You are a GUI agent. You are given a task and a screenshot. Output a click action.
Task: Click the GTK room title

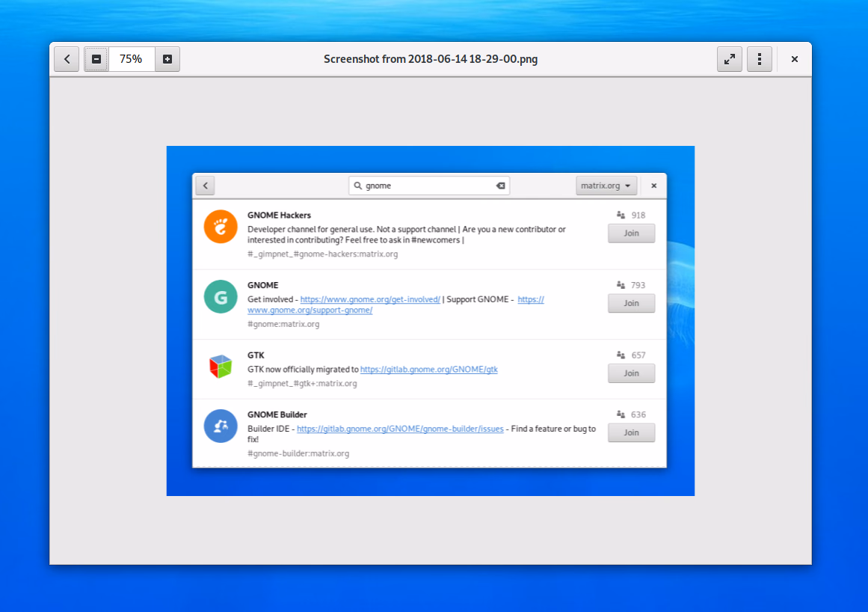pyautogui.click(x=256, y=355)
